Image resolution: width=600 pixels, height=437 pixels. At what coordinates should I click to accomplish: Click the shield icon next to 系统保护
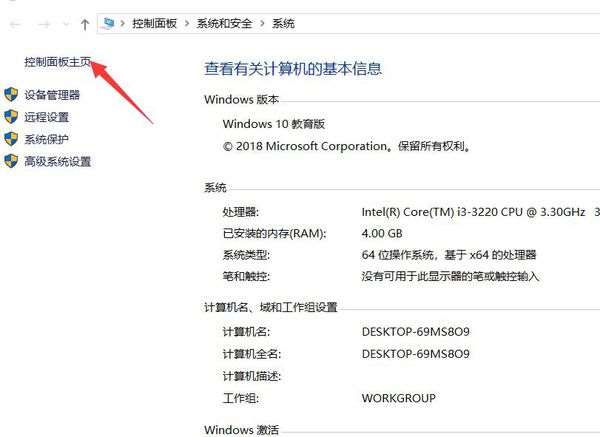click(x=11, y=139)
